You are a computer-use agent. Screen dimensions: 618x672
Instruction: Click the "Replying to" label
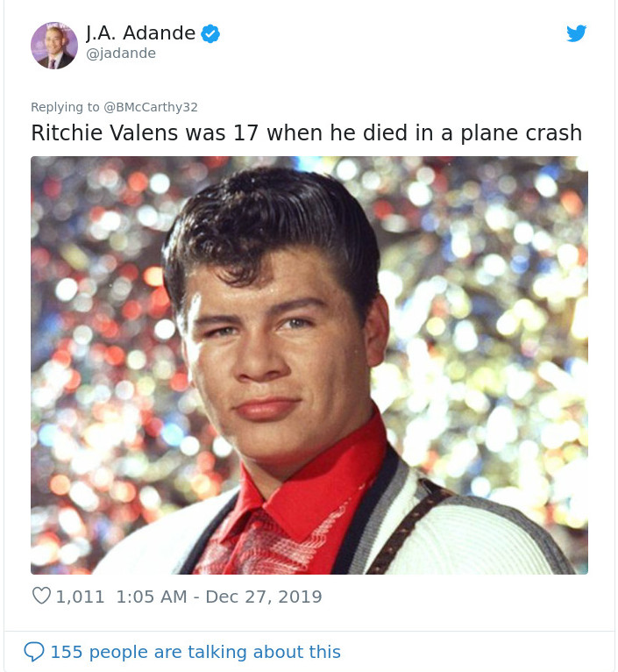tap(65, 107)
